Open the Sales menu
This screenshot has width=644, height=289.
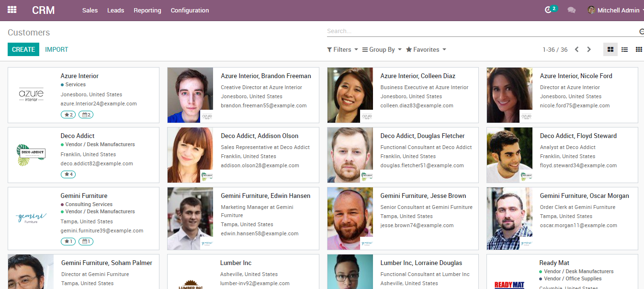tap(90, 10)
